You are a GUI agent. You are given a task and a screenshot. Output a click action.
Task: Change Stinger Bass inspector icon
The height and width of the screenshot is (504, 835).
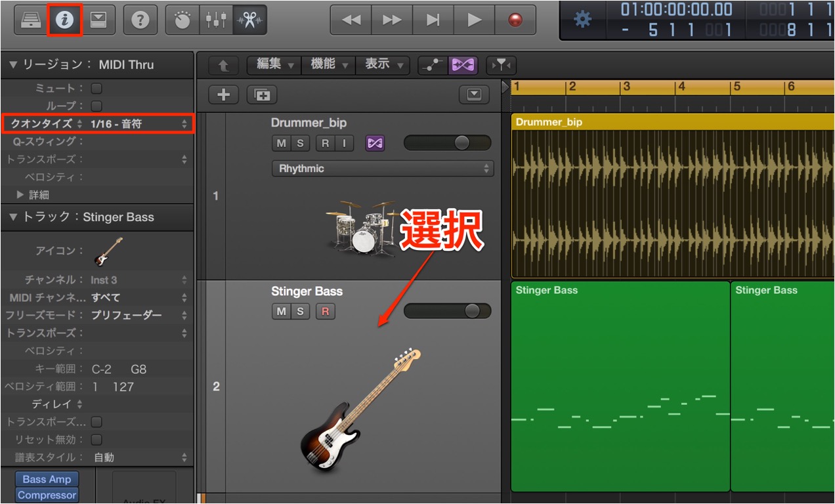[x=108, y=251]
